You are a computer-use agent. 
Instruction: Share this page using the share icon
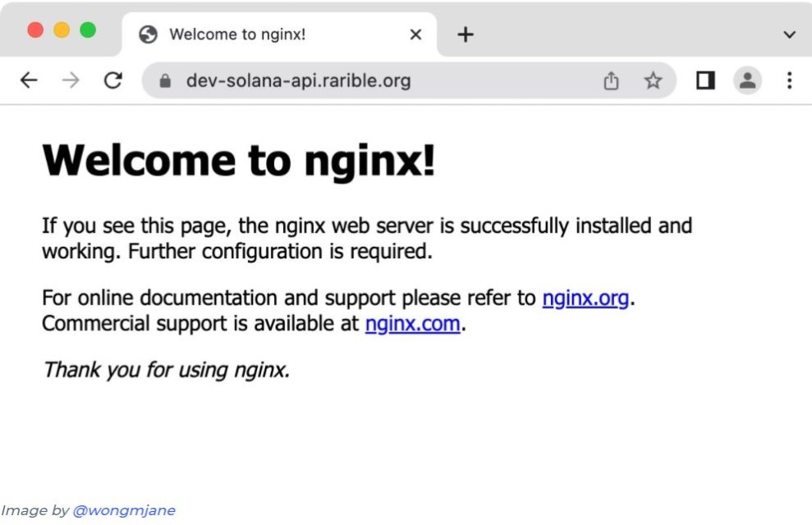[611, 80]
